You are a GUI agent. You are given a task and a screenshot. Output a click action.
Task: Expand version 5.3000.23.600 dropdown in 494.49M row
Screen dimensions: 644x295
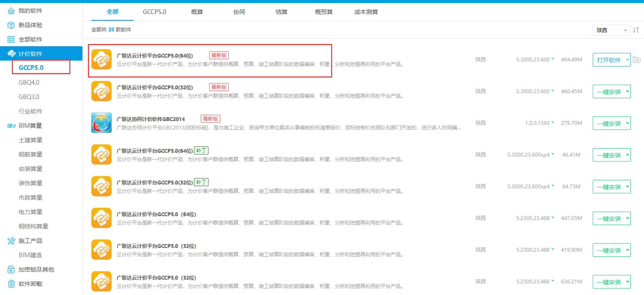tap(553, 59)
